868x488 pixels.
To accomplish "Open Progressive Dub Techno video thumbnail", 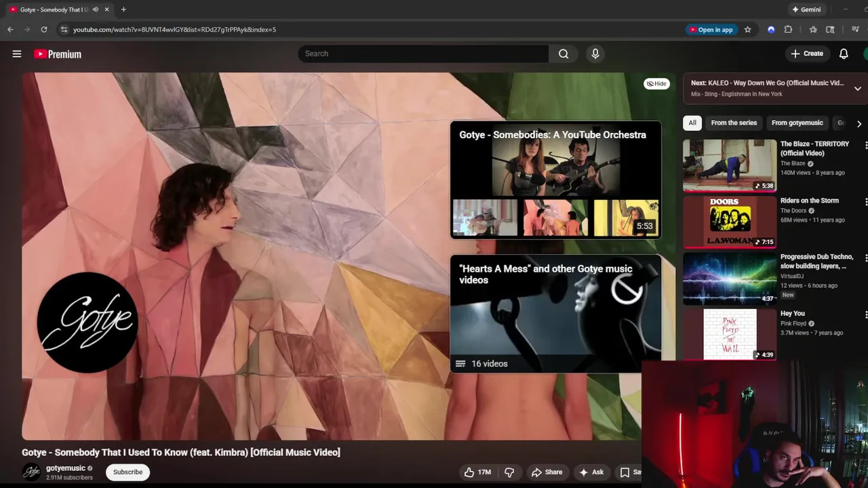I will [730, 279].
